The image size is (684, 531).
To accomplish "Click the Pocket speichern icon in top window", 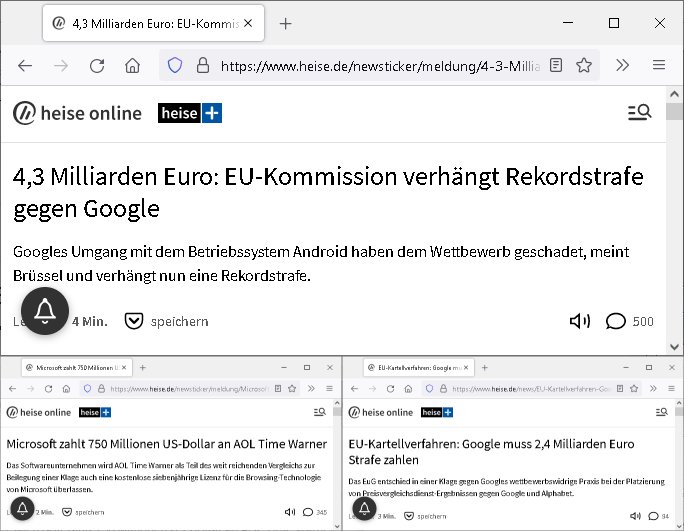I will [134, 322].
